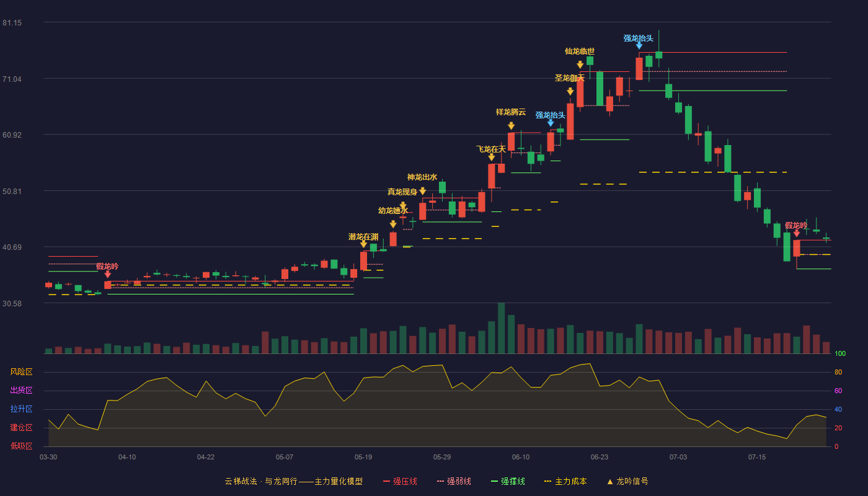Click the 05-19 date label
868x496 pixels.
coord(363,457)
